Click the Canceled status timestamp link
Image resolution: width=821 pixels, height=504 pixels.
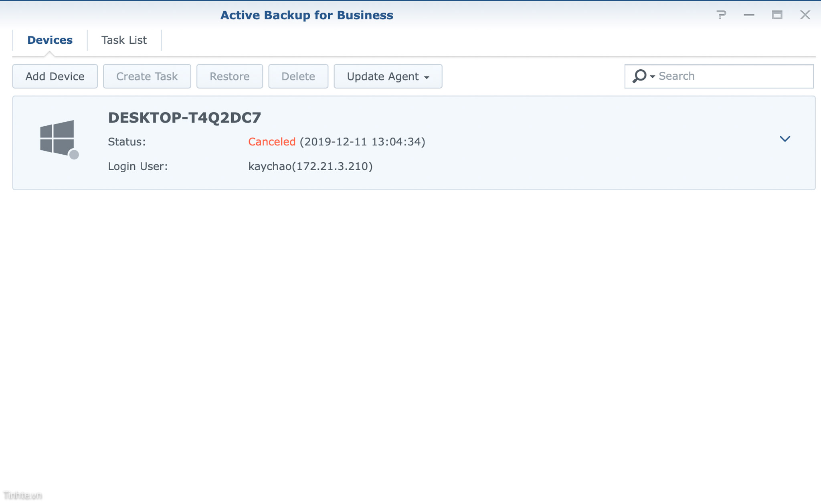362,142
